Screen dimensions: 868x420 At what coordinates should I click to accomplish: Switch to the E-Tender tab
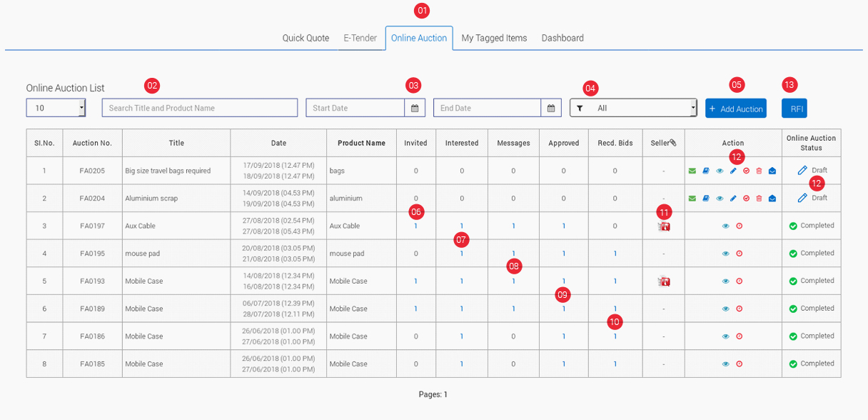pos(360,38)
